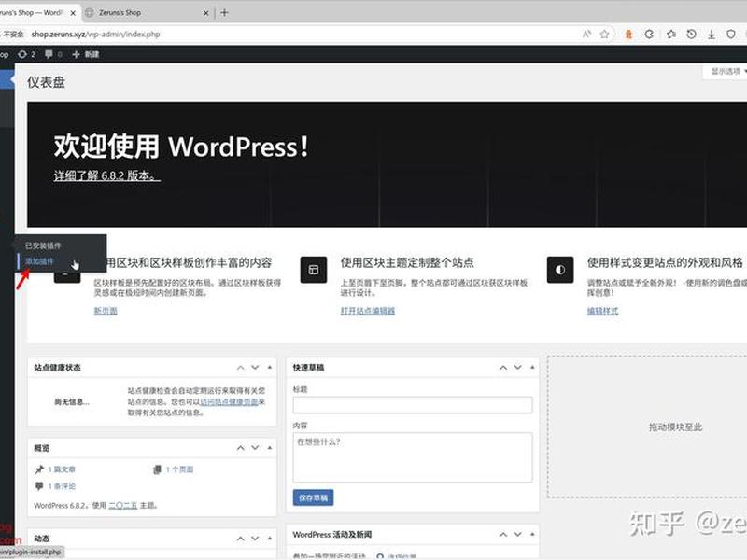Move WordPress 活动及新闻 widget up
Viewport: 747px width, 560px height.
click(x=503, y=535)
